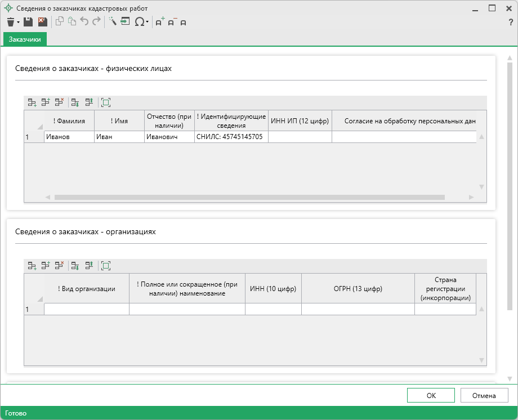
Task: Click the save (floppy disk) icon
Action: 28,22
